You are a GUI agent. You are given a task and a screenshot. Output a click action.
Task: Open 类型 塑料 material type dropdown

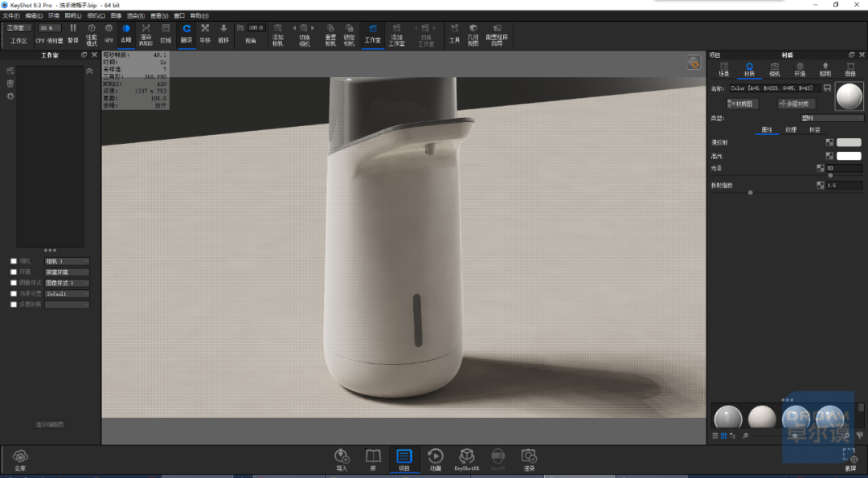pos(832,118)
